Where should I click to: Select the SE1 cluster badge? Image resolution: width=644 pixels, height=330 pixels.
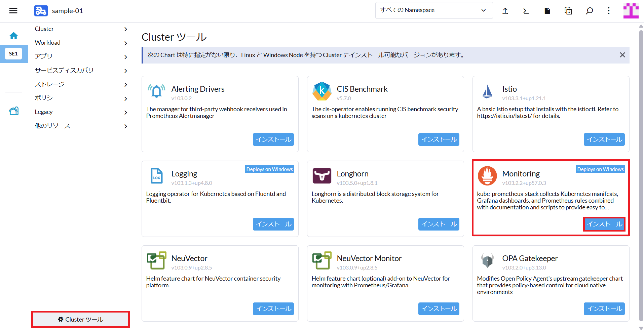[13, 54]
